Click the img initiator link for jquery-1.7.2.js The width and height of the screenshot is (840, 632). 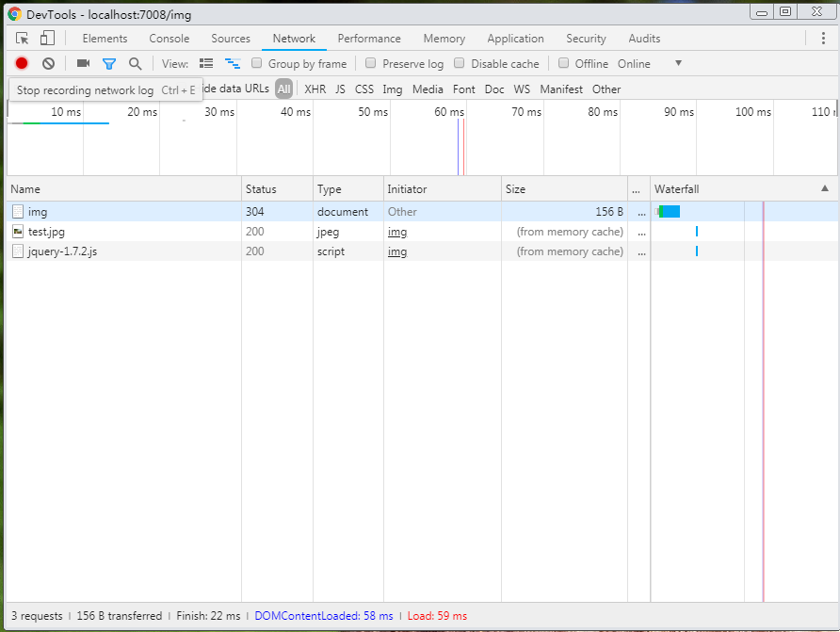click(397, 251)
